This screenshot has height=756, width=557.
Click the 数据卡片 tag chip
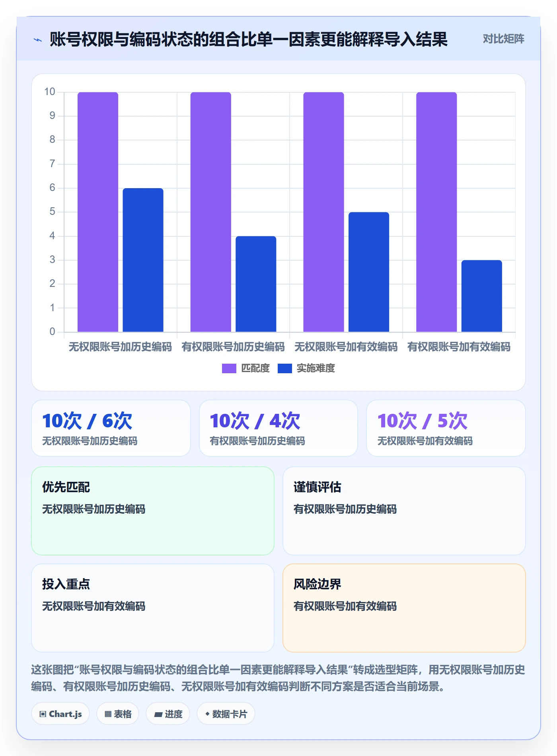click(x=226, y=714)
